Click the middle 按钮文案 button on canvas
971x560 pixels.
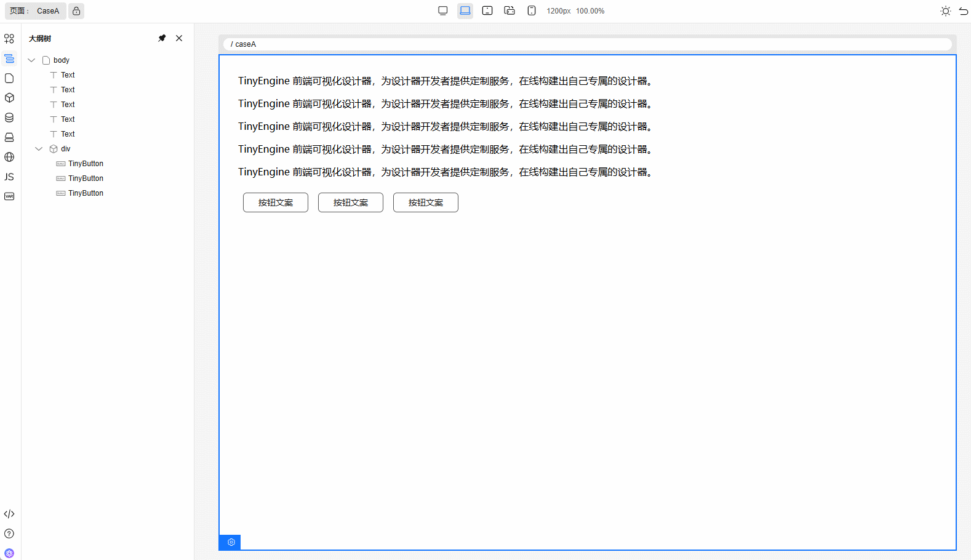pyautogui.click(x=351, y=202)
